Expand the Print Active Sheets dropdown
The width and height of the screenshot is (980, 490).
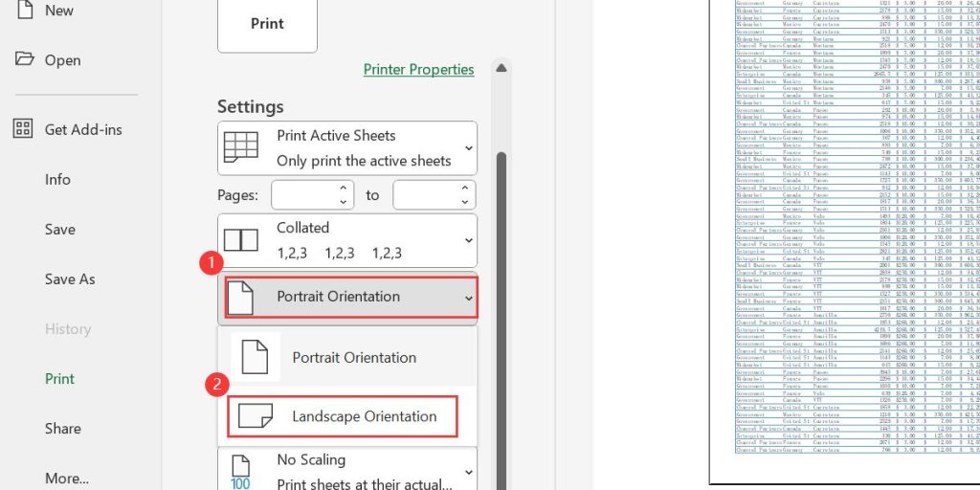click(468, 147)
